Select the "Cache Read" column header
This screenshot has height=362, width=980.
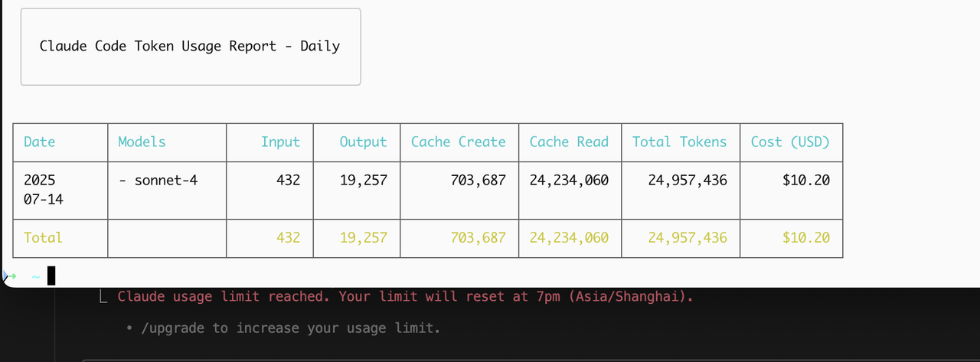click(570, 142)
